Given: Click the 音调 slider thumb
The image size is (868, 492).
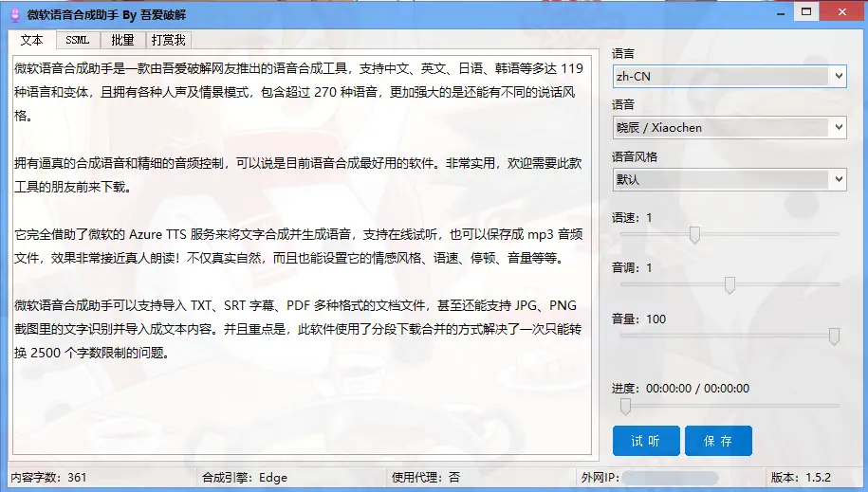Looking at the screenshot, I should (729, 285).
